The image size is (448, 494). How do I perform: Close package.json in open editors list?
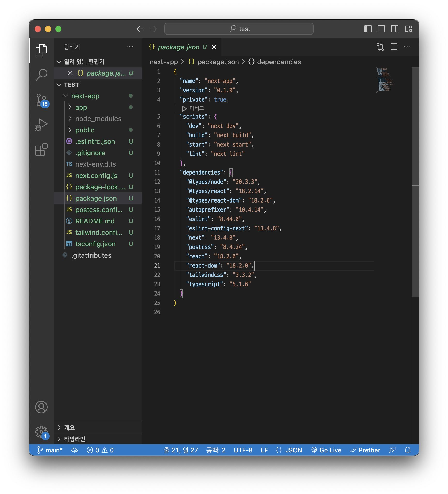(70, 73)
